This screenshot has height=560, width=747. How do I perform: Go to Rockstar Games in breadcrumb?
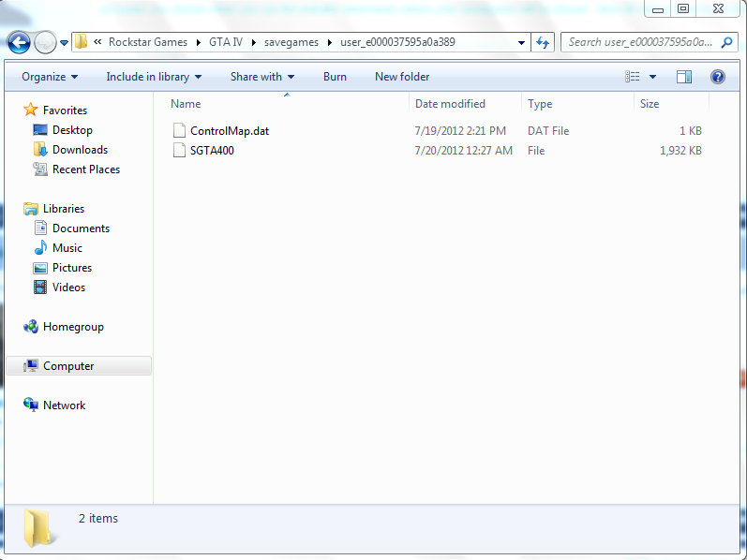pos(148,42)
